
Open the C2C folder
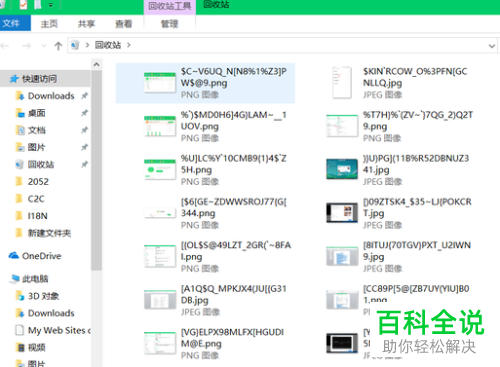36,199
